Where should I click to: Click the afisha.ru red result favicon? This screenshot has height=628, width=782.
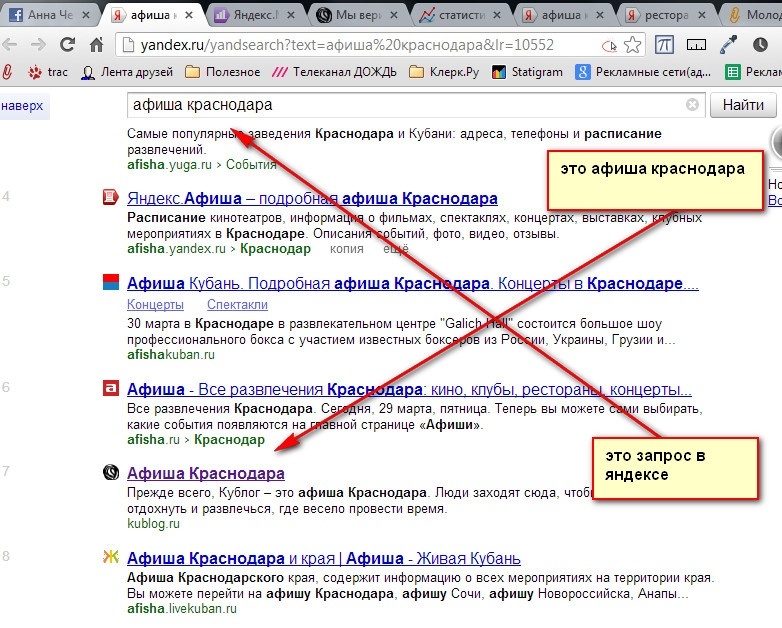click(x=111, y=388)
